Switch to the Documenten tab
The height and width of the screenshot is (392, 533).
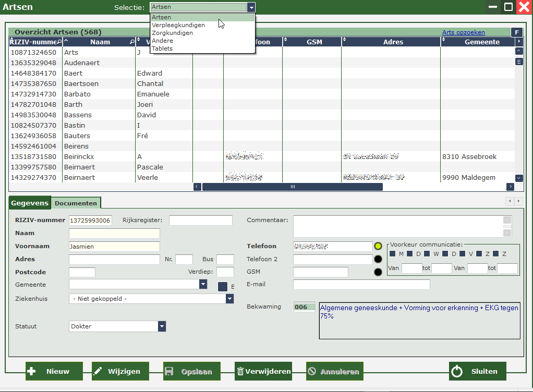(x=76, y=203)
